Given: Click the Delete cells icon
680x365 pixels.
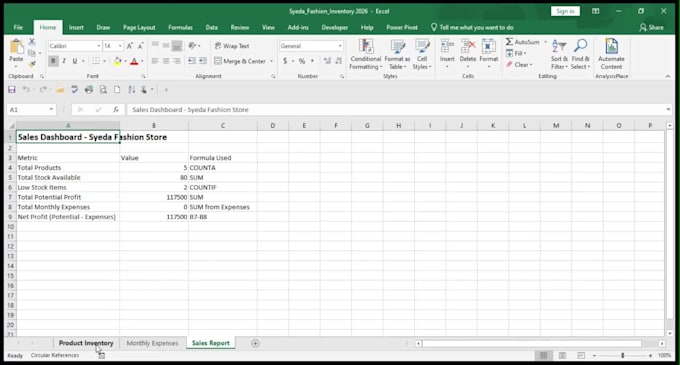Looking at the screenshot, I should 468,47.
